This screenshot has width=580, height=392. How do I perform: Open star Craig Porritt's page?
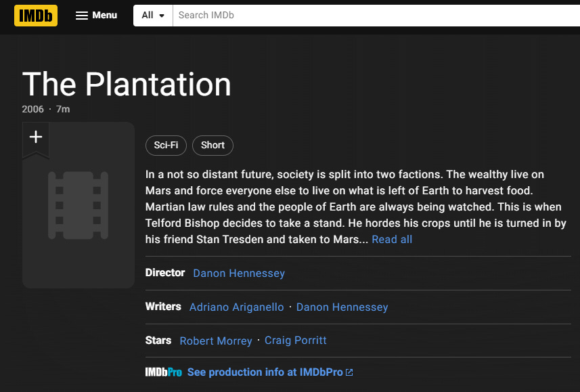[296, 340]
